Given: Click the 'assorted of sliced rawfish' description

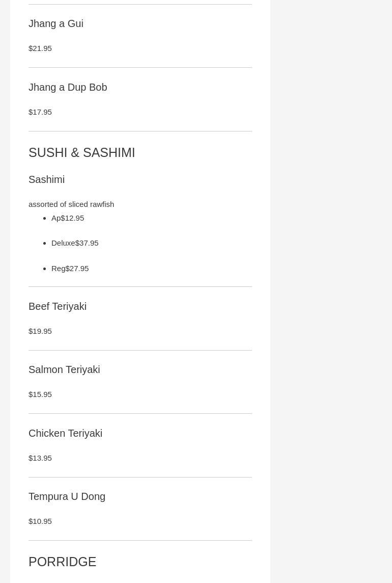Looking at the screenshot, I should [71, 204].
